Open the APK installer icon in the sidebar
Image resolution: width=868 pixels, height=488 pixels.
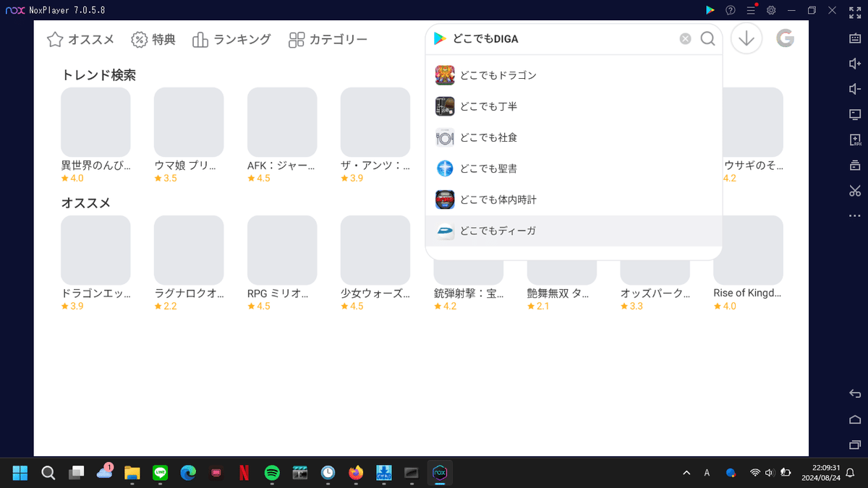pos(854,137)
